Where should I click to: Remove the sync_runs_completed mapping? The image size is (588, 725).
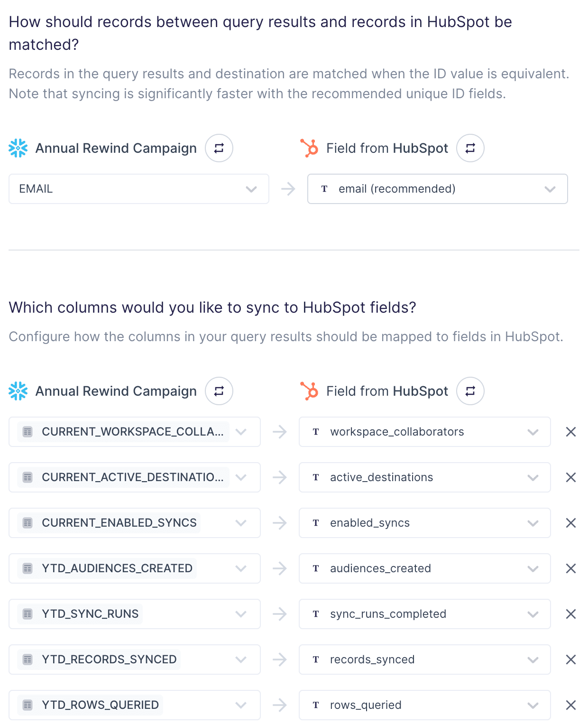point(571,614)
